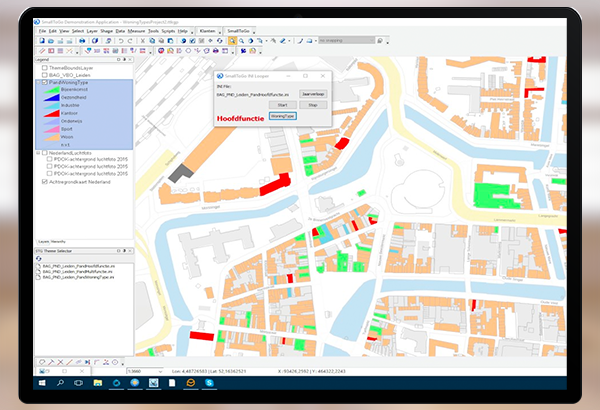The width and height of the screenshot is (600, 410).
Task: Click the hollow circle shape icon in second toolbar
Action: click(x=188, y=51)
